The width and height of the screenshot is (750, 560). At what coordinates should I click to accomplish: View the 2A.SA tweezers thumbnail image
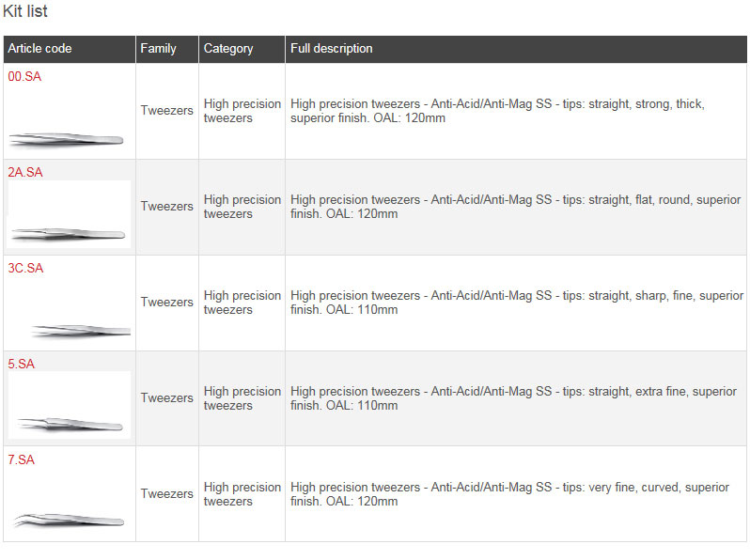(70, 214)
